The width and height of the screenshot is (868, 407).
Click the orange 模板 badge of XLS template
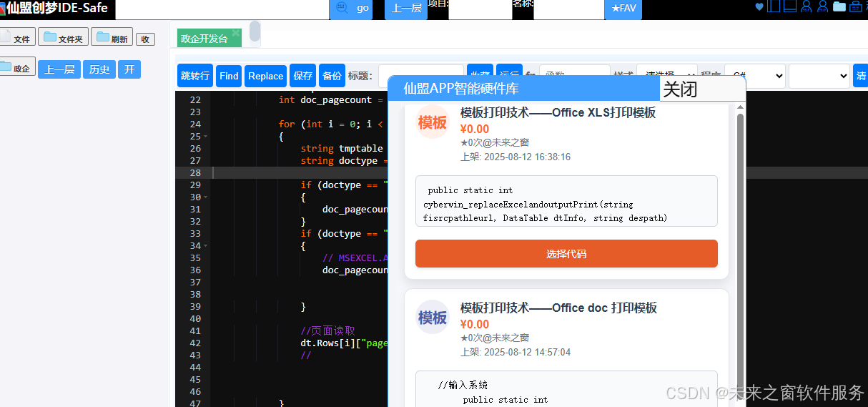click(433, 123)
